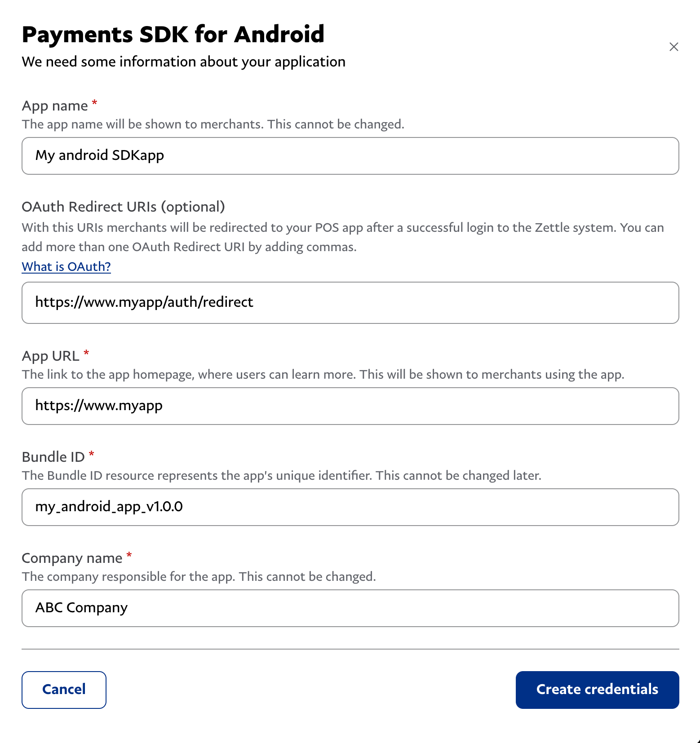Click the App URL description text

(323, 374)
